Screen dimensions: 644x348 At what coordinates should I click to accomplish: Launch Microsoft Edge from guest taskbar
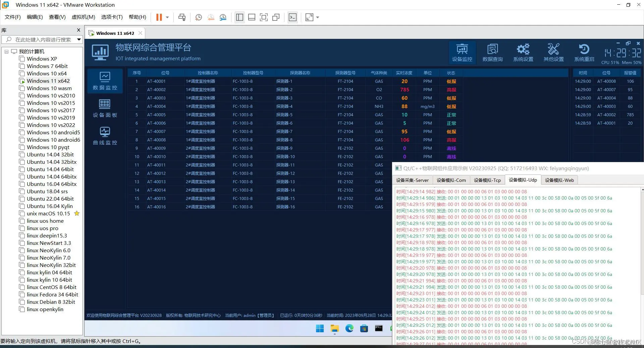click(x=350, y=329)
